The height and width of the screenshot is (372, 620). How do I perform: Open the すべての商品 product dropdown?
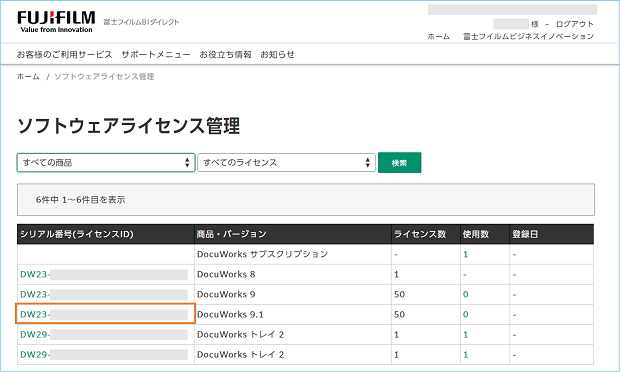click(x=106, y=162)
